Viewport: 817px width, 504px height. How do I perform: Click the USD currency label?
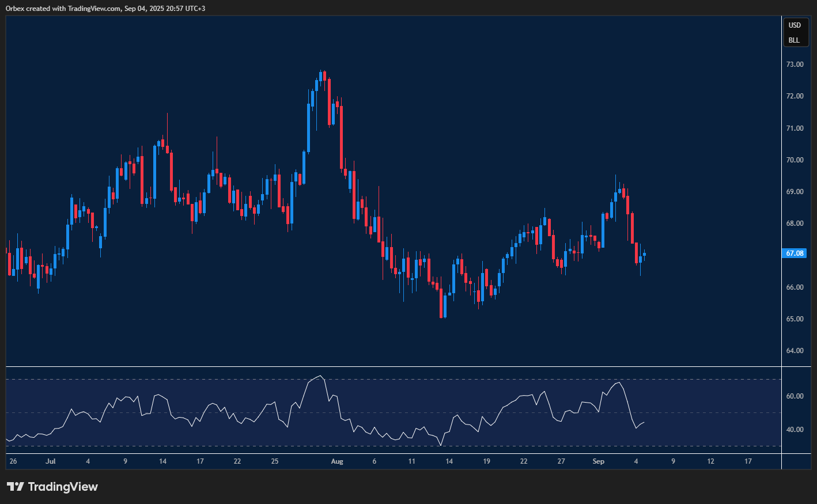tap(795, 25)
